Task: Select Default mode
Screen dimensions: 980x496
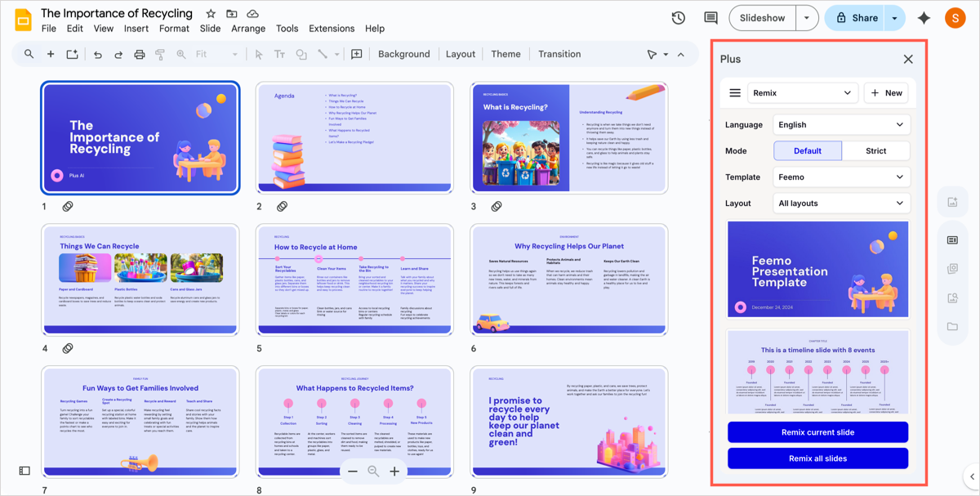Action: tap(808, 150)
